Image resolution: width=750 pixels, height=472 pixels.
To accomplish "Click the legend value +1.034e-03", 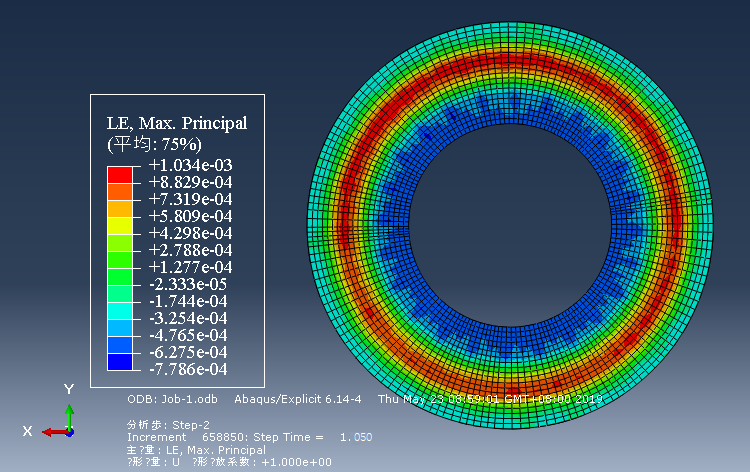I will pyautogui.click(x=190, y=165).
